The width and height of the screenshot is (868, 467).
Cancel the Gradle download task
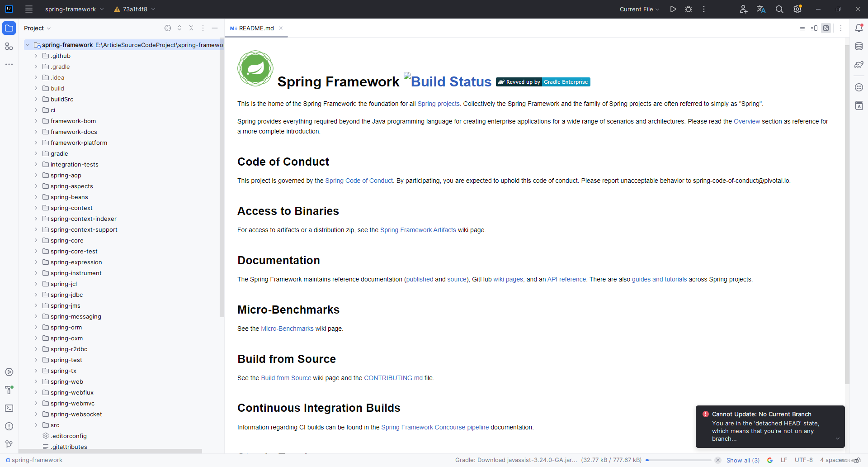click(x=717, y=460)
